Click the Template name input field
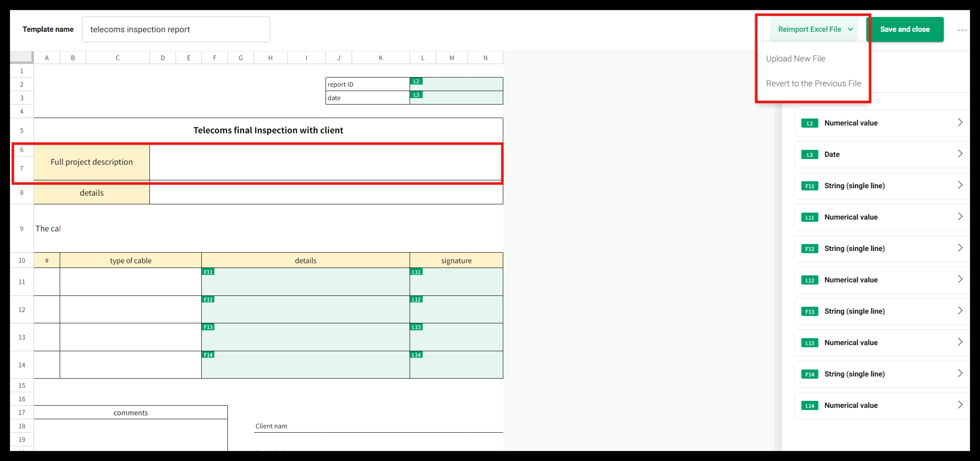The image size is (980, 461). point(176,29)
